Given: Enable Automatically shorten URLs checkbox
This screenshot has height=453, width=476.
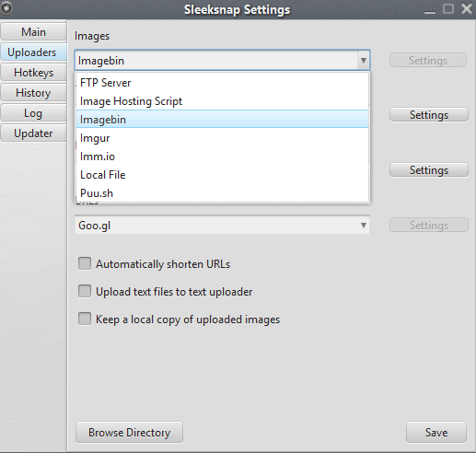Looking at the screenshot, I should pyautogui.click(x=85, y=263).
